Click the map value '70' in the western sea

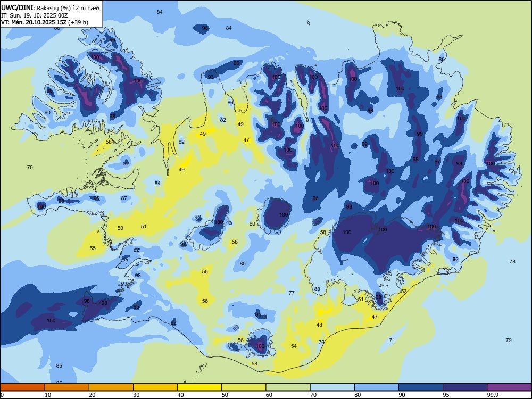pos(30,167)
